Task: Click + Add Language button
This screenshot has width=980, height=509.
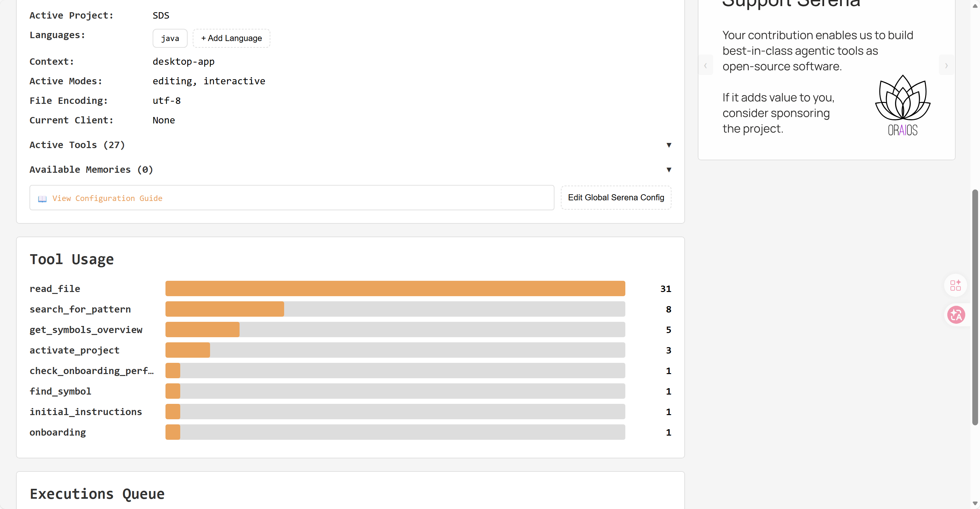Action: coord(231,38)
